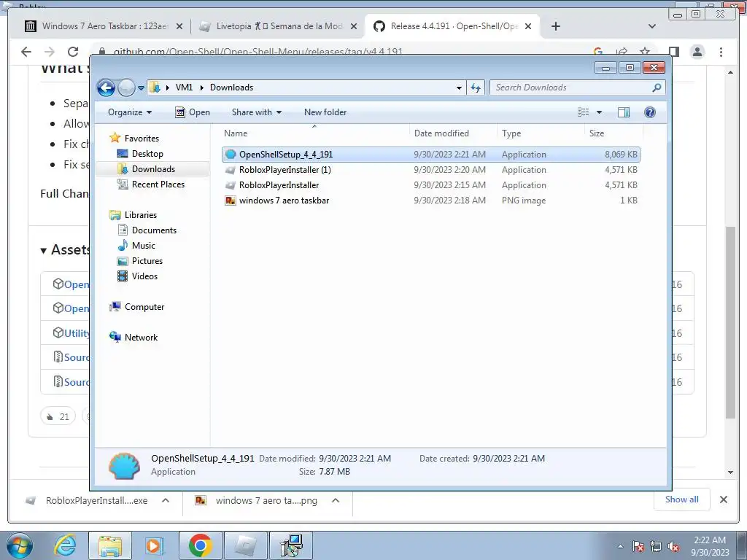Open Chrome tab search dropdown chevron

(x=652, y=26)
